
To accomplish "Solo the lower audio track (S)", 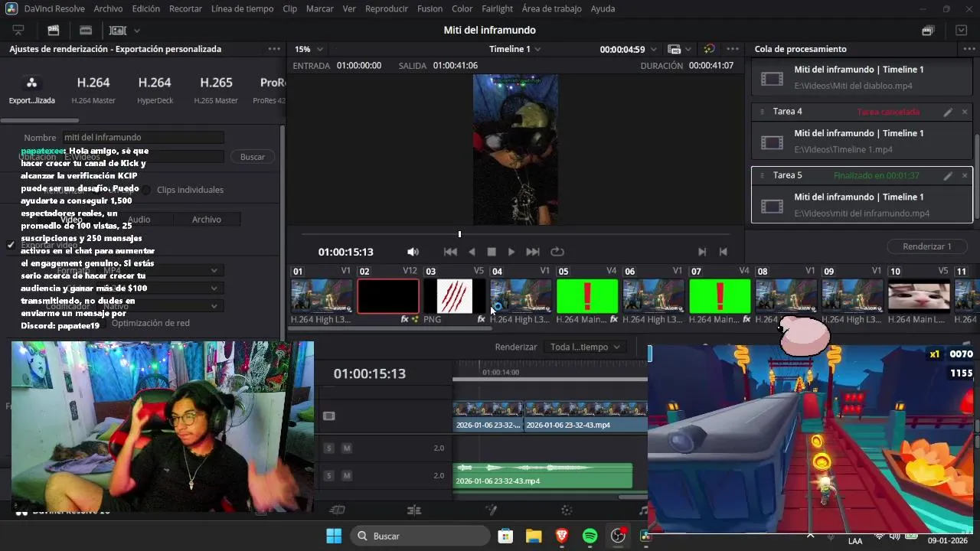I will 329,476.
